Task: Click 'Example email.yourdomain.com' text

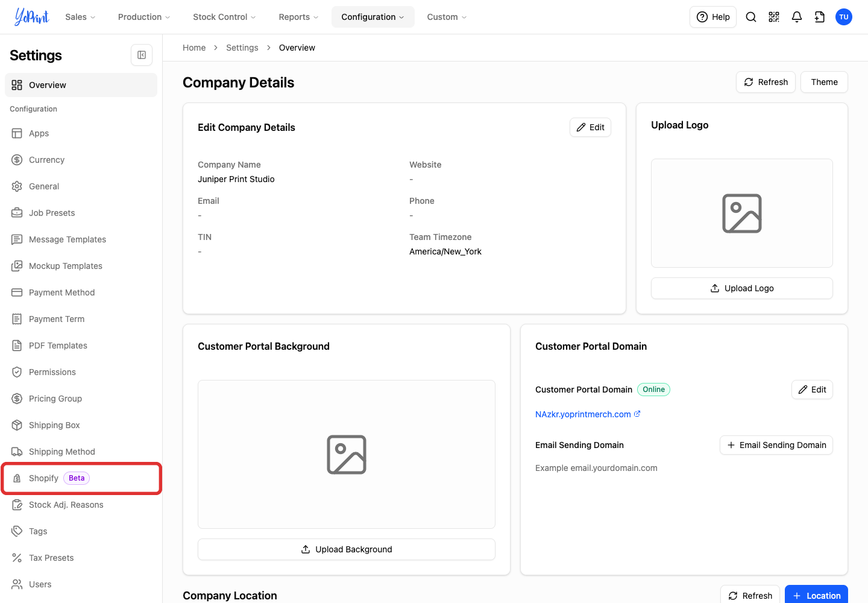Action: point(596,468)
